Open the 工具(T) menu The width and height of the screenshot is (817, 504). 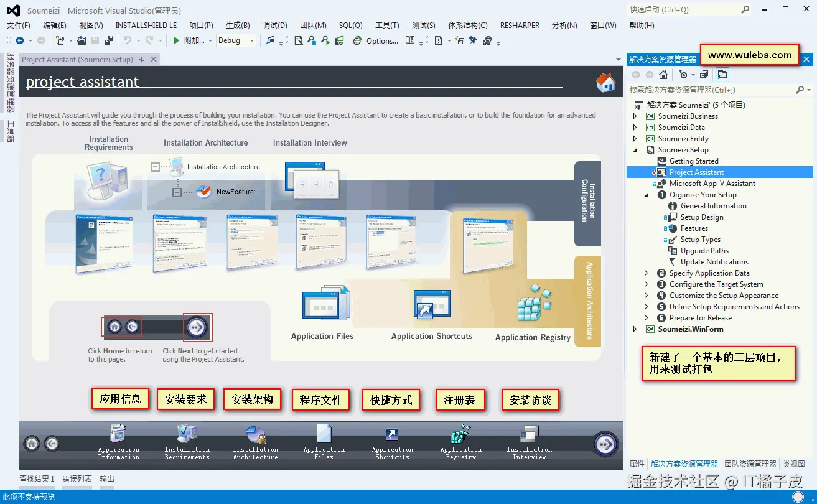coord(386,25)
